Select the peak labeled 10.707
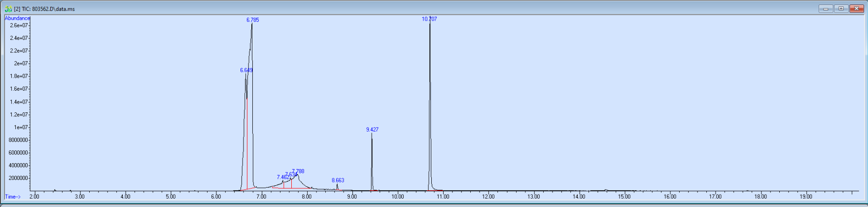Image resolution: width=868 pixels, height=207 pixels. 429,19
